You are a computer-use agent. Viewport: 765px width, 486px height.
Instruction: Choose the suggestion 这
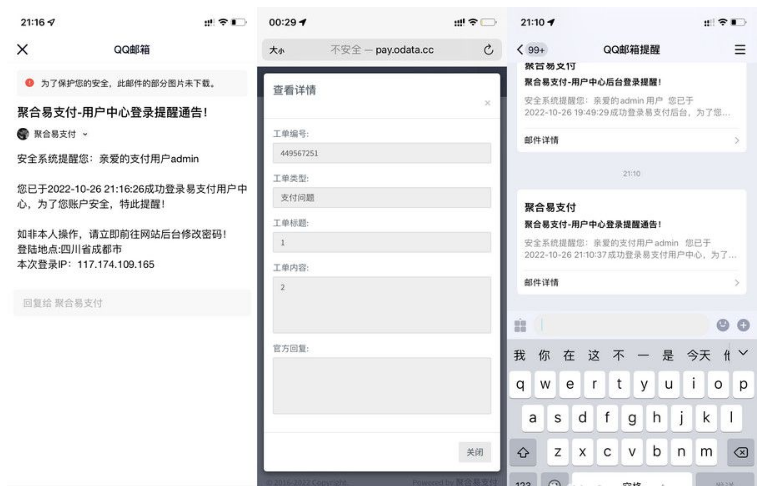(x=594, y=355)
